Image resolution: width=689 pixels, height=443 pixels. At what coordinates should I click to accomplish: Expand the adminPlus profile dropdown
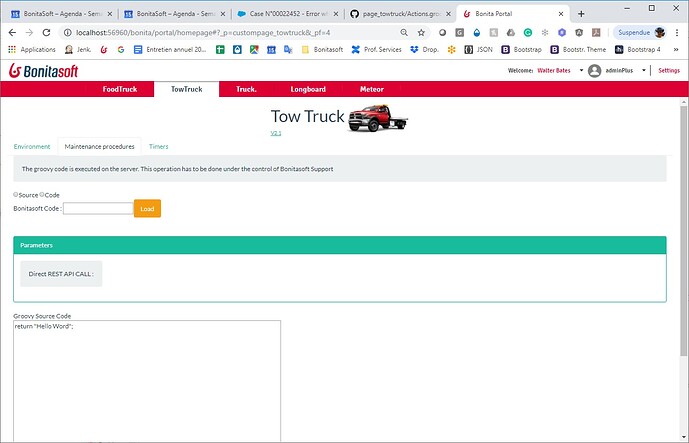point(644,70)
